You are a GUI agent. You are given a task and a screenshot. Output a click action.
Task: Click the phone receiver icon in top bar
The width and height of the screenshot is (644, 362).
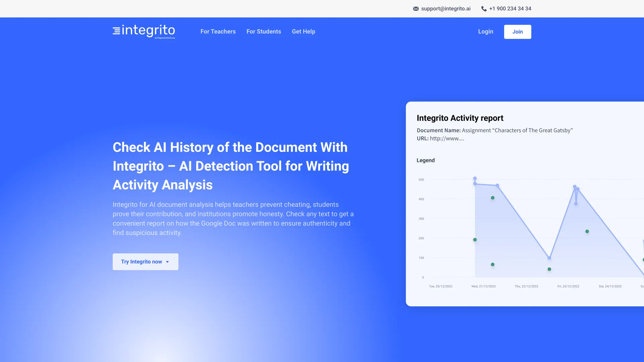point(484,9)
